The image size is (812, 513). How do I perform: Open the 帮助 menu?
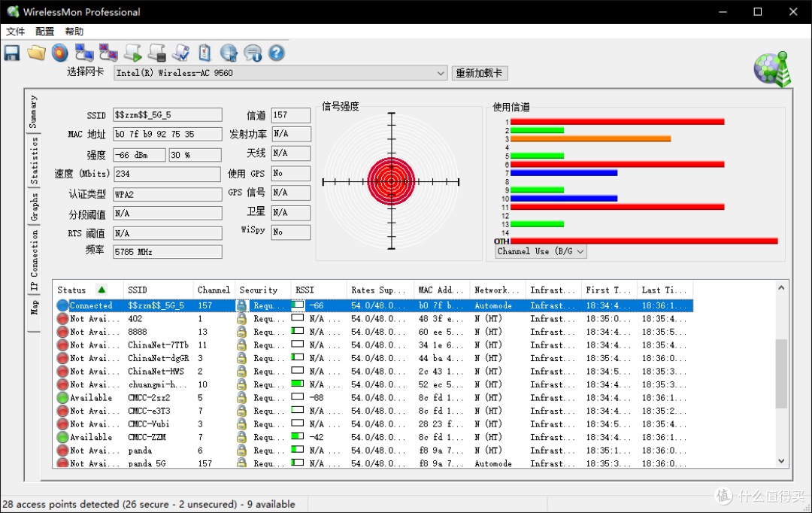pyautogui.click(x=74, y=32)
